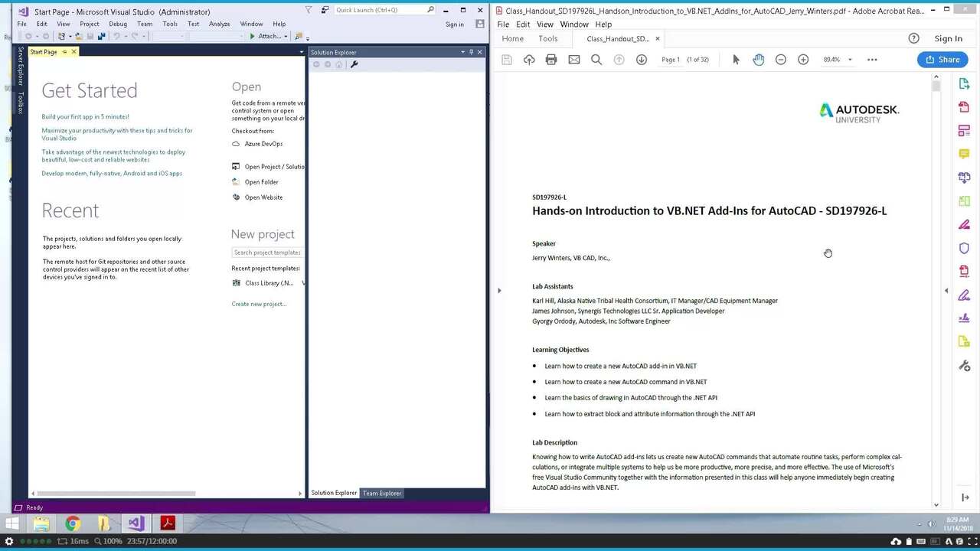Go to previous page arrow in Acrobat

coord(619,60)
